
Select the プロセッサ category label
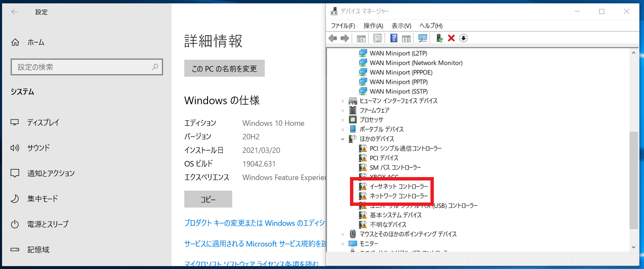coord(372,120)
